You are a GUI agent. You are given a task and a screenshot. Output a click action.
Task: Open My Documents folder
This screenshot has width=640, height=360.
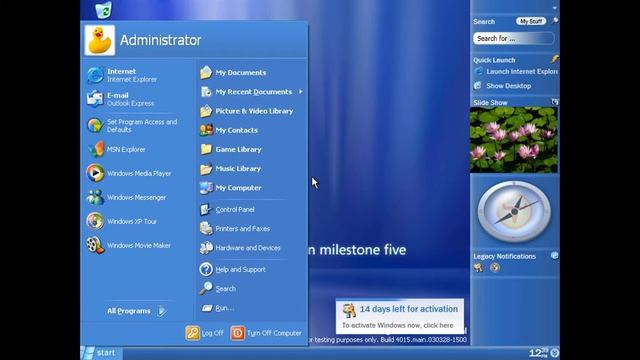point(233,73)
